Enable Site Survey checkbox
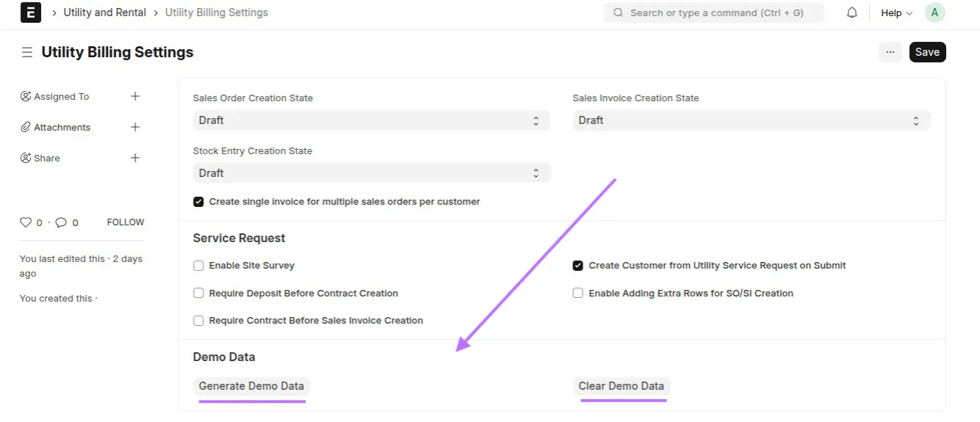This screenshot has width=980, height=422. tap(198, 266)
